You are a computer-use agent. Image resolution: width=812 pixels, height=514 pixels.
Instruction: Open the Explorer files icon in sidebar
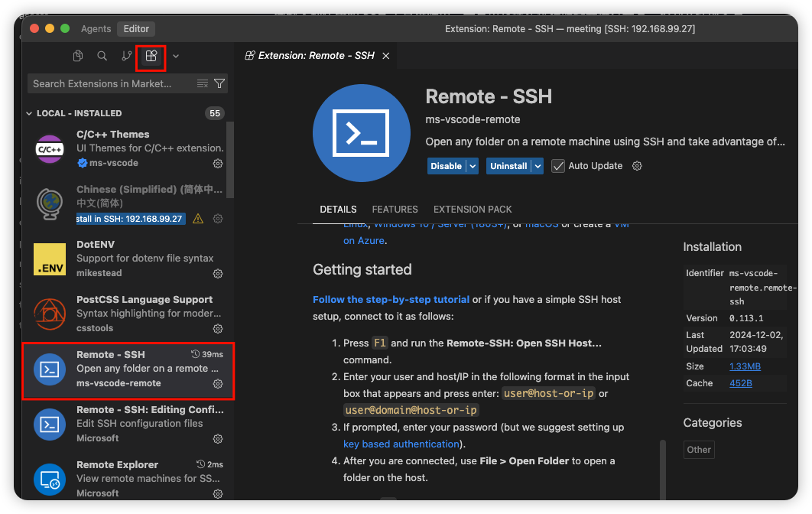coord(78,56)
